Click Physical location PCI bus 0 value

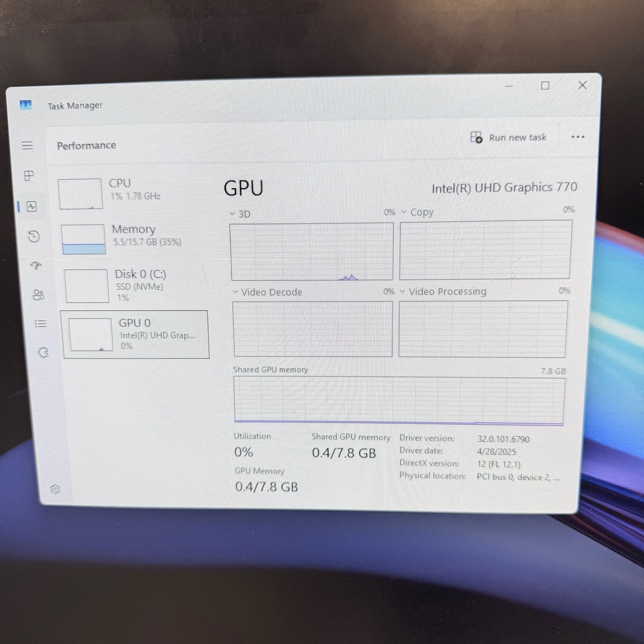click(x=518, y=477)
